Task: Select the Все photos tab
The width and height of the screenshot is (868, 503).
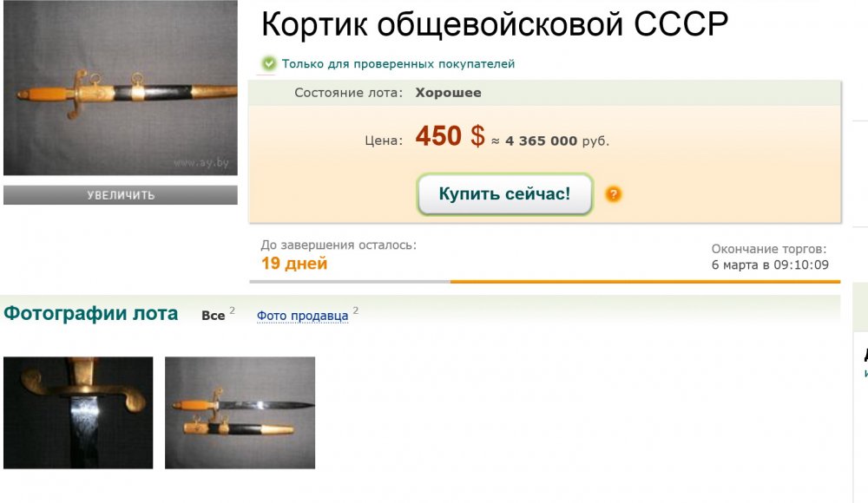Action: point(214,316)
